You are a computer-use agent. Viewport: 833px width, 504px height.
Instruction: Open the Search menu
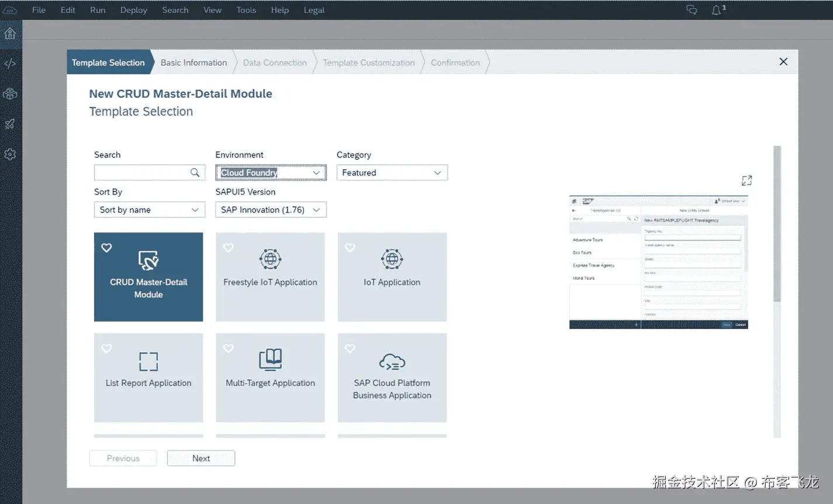(175, 10)
